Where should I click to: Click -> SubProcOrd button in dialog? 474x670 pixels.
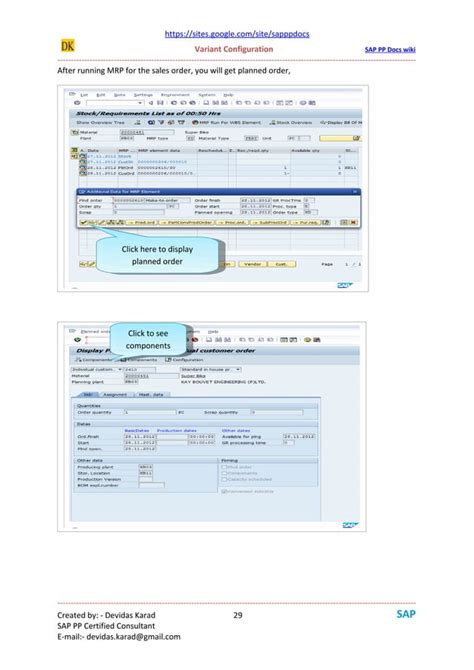270,223
